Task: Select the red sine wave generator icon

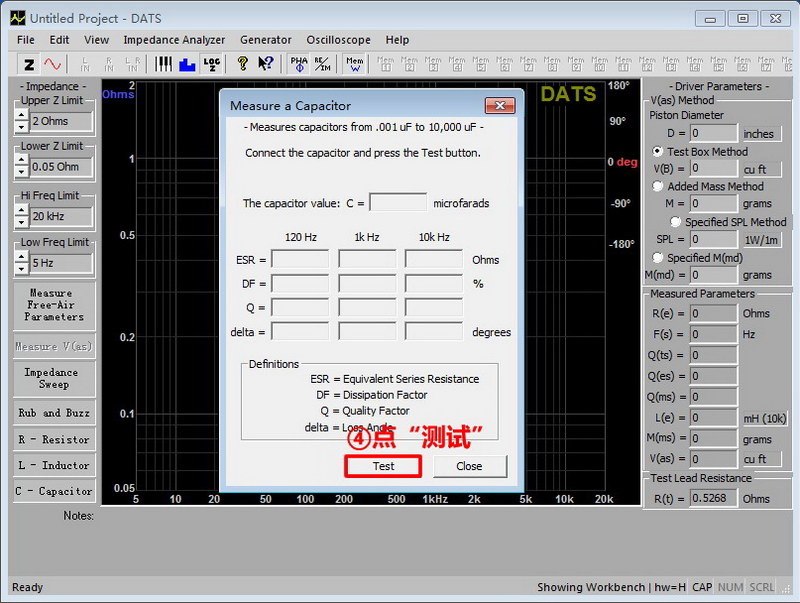Action: 52,64
